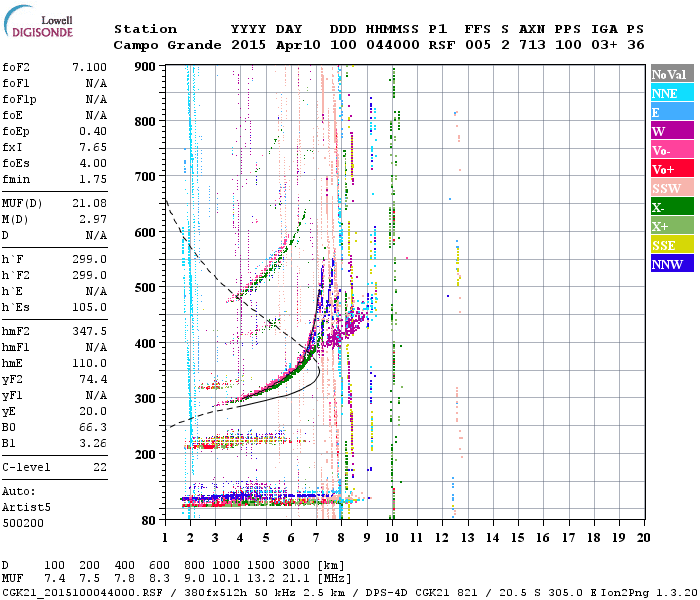The height and width of the screenshot is (600, 700).
Task: Click the Artist5 auto-scaling label
Action: coord(26,508)
